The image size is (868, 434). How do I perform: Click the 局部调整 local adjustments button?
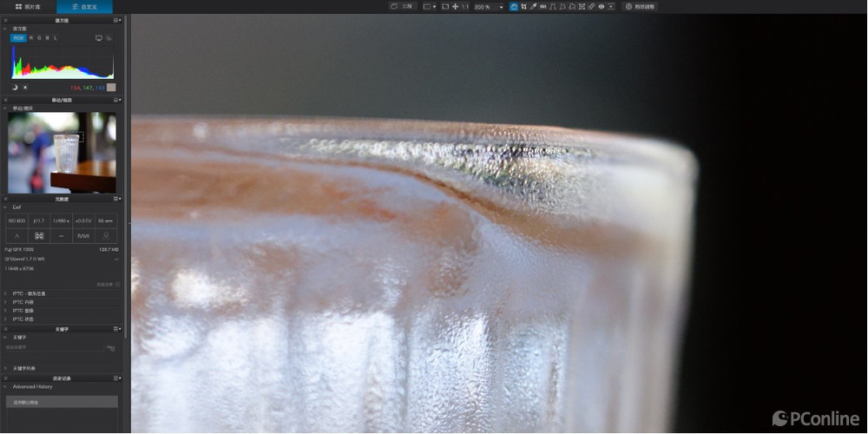pyautogui.click(x=640, y=7)
